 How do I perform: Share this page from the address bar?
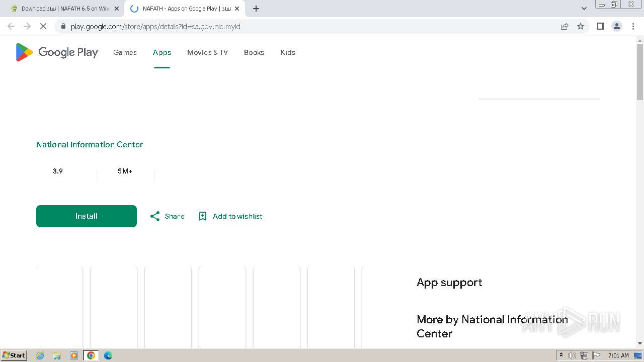coord(565,26)
